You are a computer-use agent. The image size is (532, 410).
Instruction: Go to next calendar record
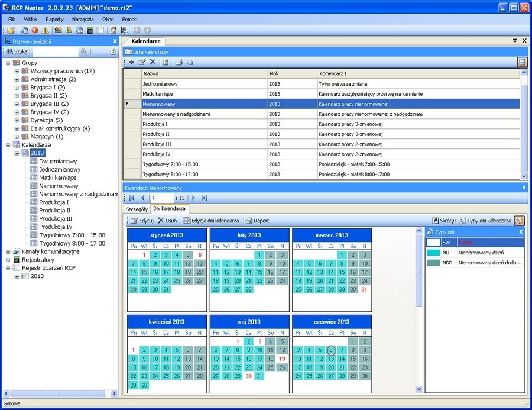click(194, 198)
